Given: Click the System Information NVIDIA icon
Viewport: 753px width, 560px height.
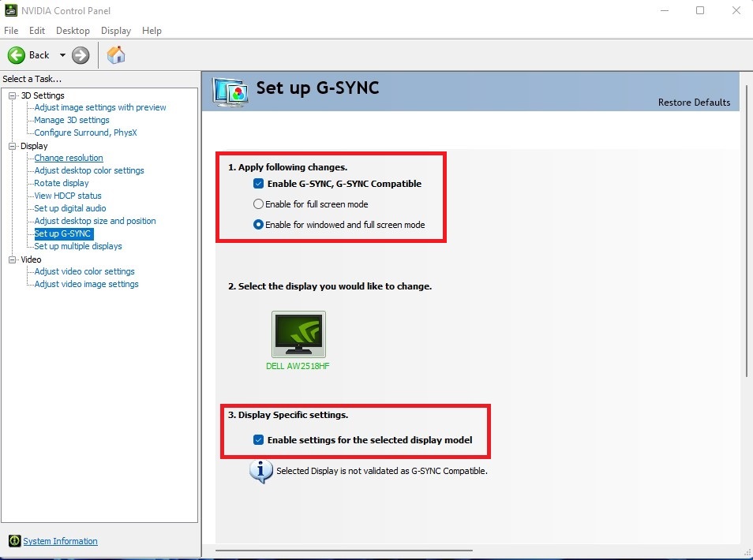Looking at the screenshot, I should tap(14, 541).
